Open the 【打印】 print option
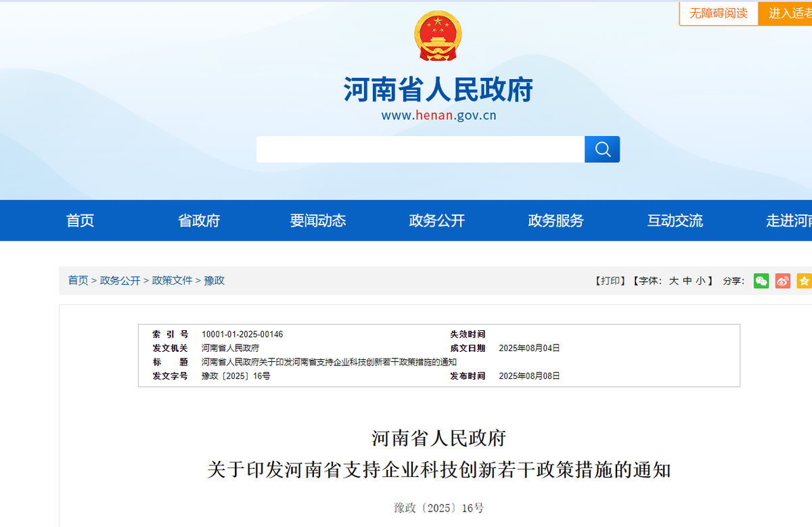 point(609,281)
